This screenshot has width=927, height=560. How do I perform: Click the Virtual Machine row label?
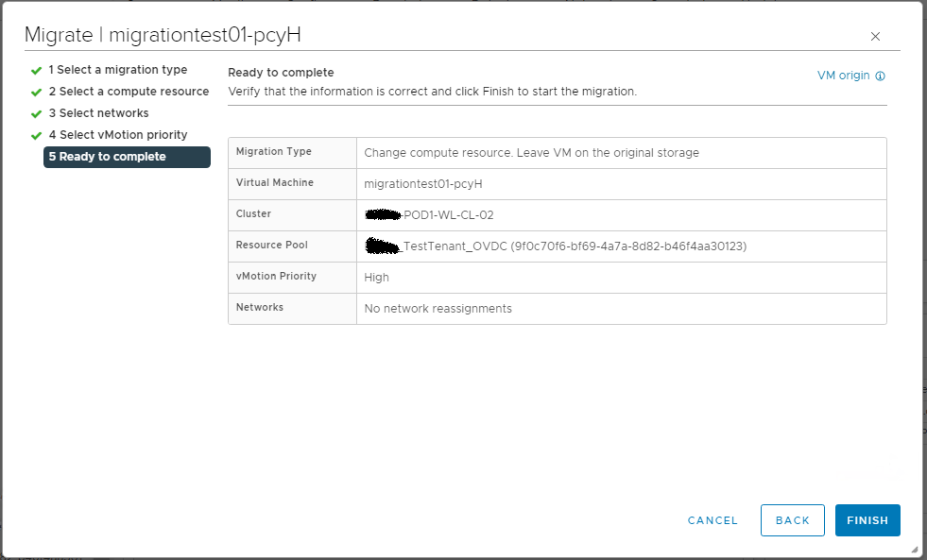(x=274, y=183)
